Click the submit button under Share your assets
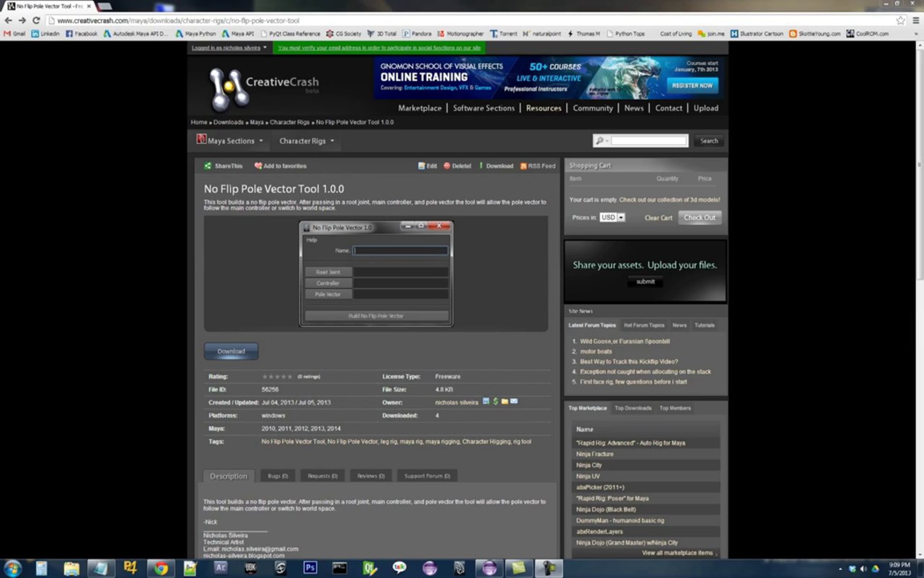924x578 pixels. (645, 282)
